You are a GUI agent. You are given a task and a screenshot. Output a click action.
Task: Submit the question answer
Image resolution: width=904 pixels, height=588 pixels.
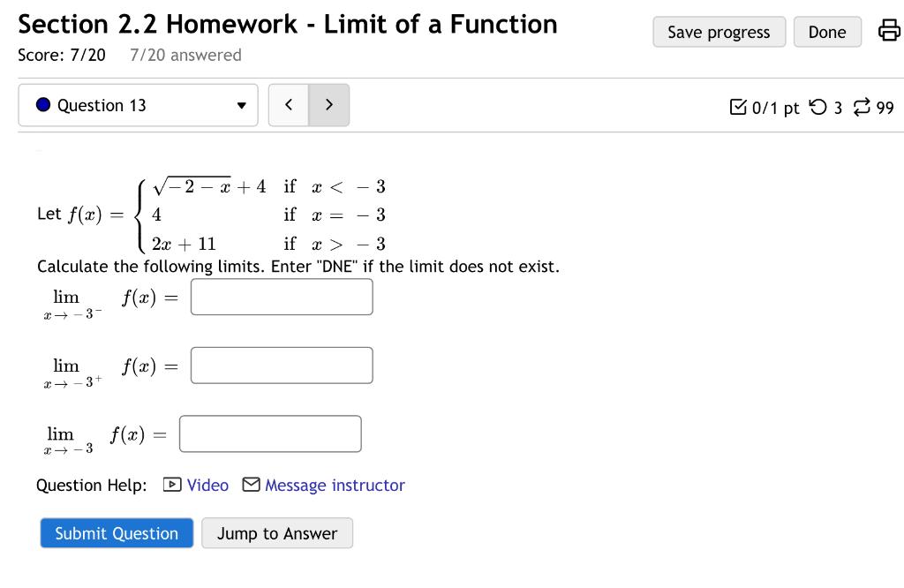(x=116, y=532)
